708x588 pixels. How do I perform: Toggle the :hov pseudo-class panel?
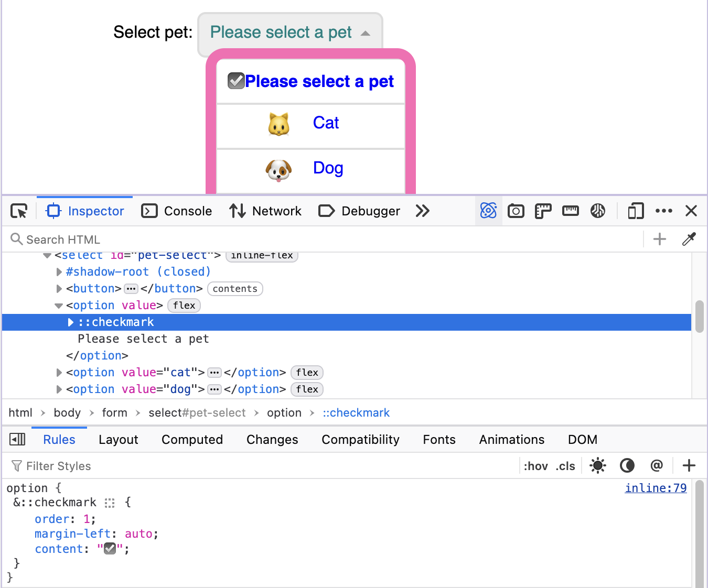[x=535, y=466]
